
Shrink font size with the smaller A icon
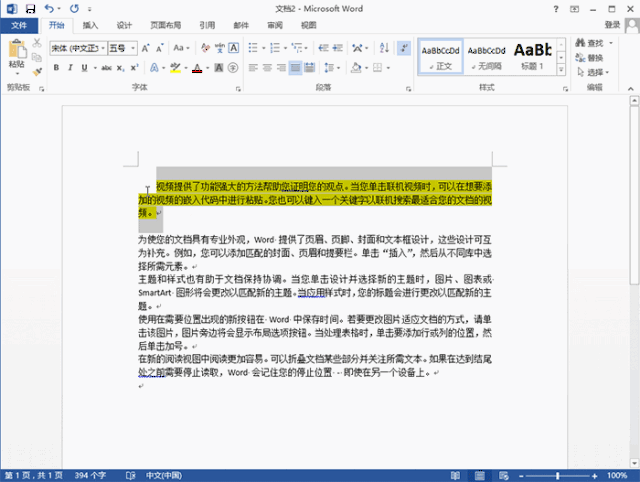tap(160, 48)
